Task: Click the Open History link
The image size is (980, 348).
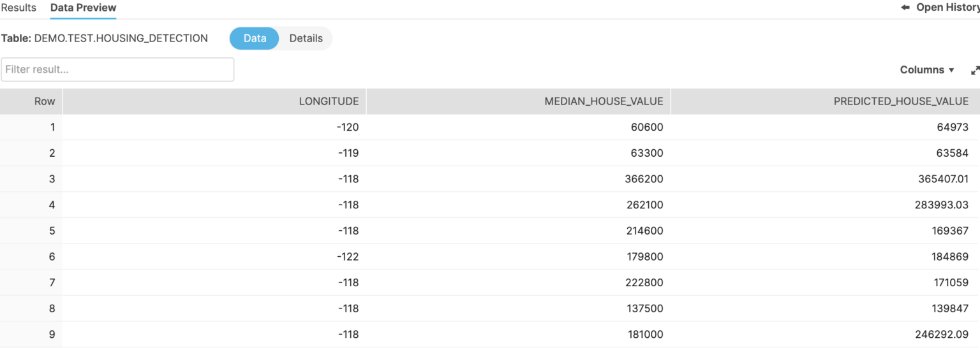Action: coord(947,8)
